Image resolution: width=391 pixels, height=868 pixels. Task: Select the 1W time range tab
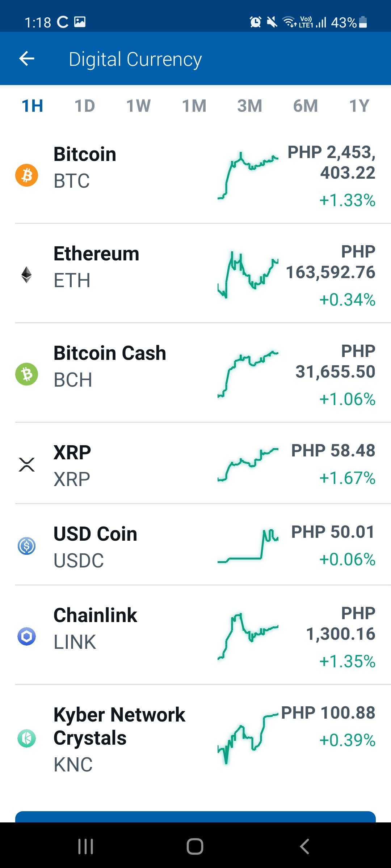point(138,106)
